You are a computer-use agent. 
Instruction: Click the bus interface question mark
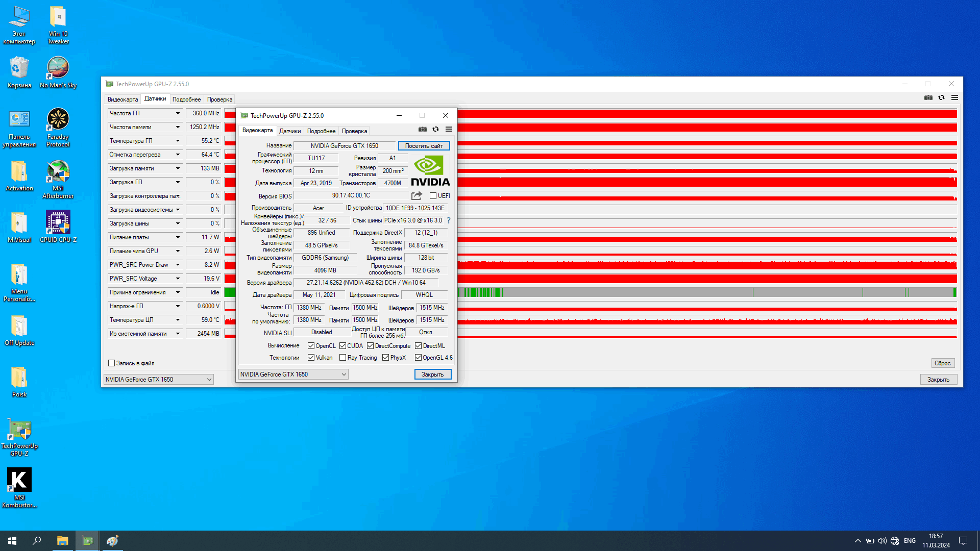(x=449, y=220)
